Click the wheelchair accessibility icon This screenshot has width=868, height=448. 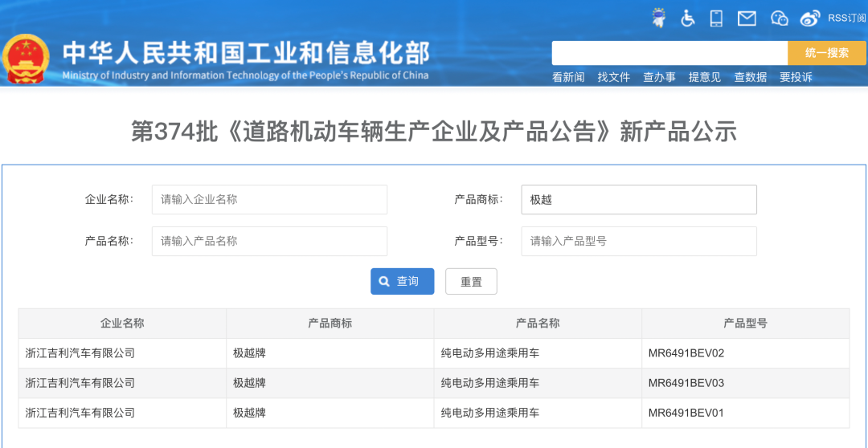[687, 18]
